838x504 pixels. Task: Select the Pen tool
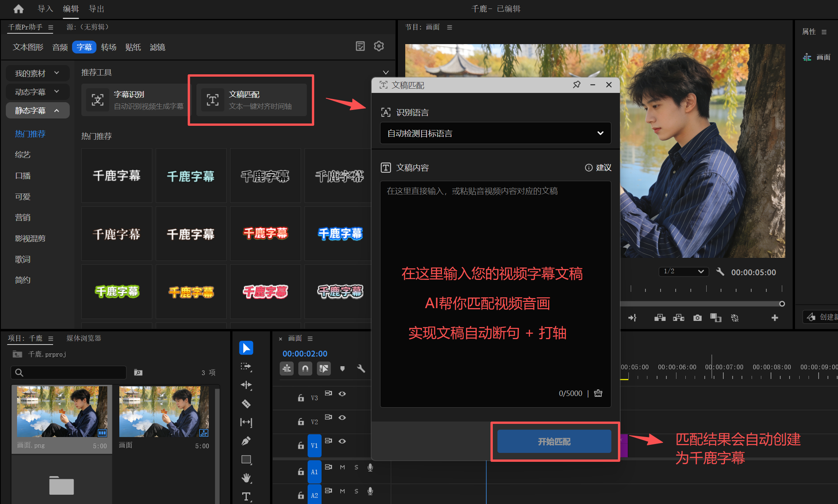coord(246,441)
